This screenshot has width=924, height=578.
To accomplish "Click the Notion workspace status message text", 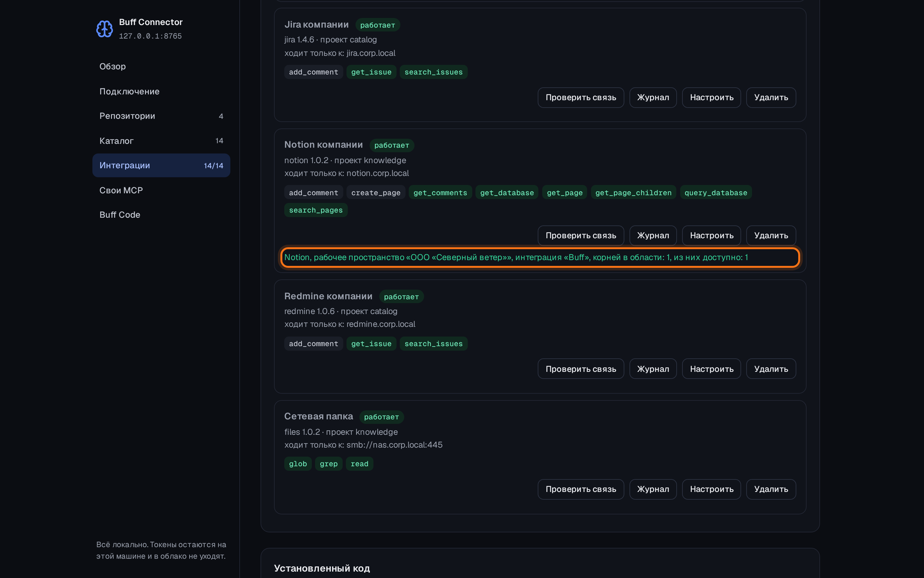I will coord(516,257).
